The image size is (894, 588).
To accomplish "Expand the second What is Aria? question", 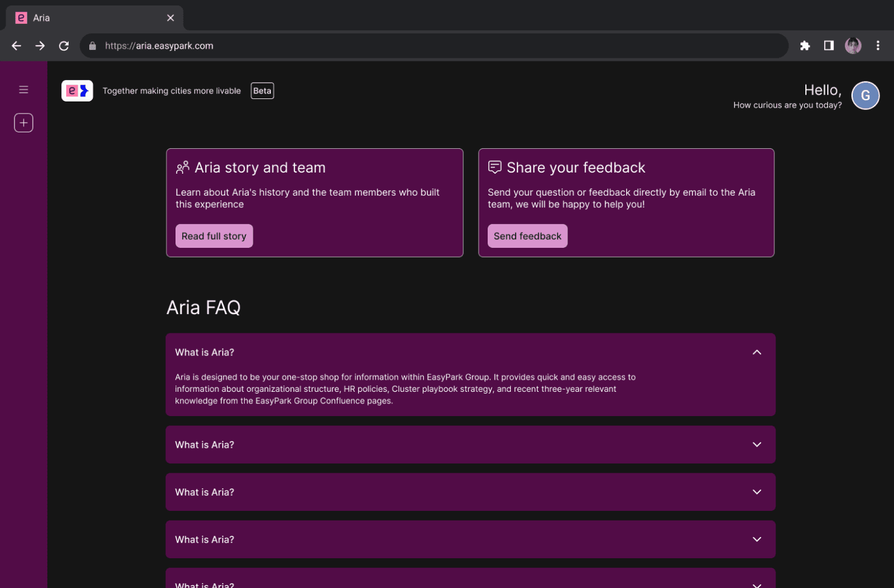I will (x=471, y=445).
